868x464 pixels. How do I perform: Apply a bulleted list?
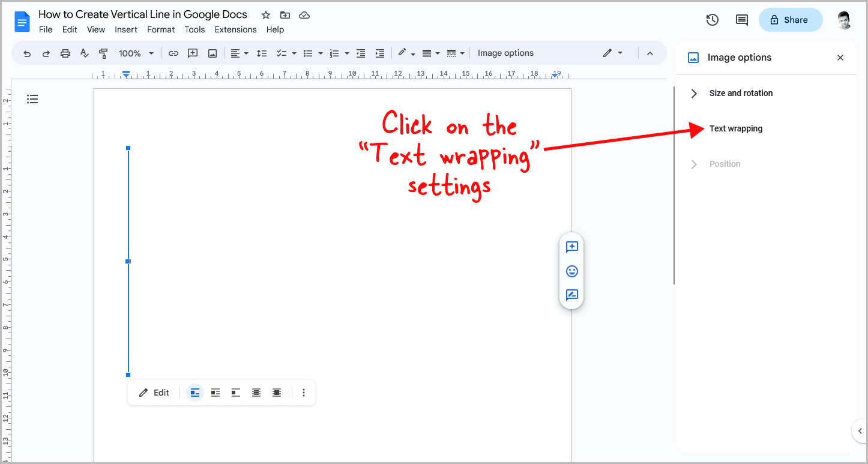[x=309, y=53]
